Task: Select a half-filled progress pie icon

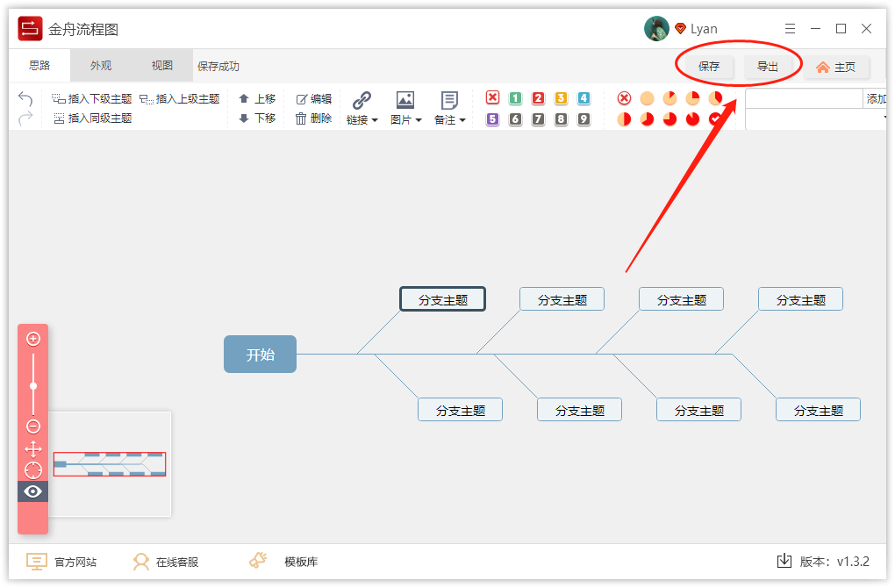Action: coord(624,118)
